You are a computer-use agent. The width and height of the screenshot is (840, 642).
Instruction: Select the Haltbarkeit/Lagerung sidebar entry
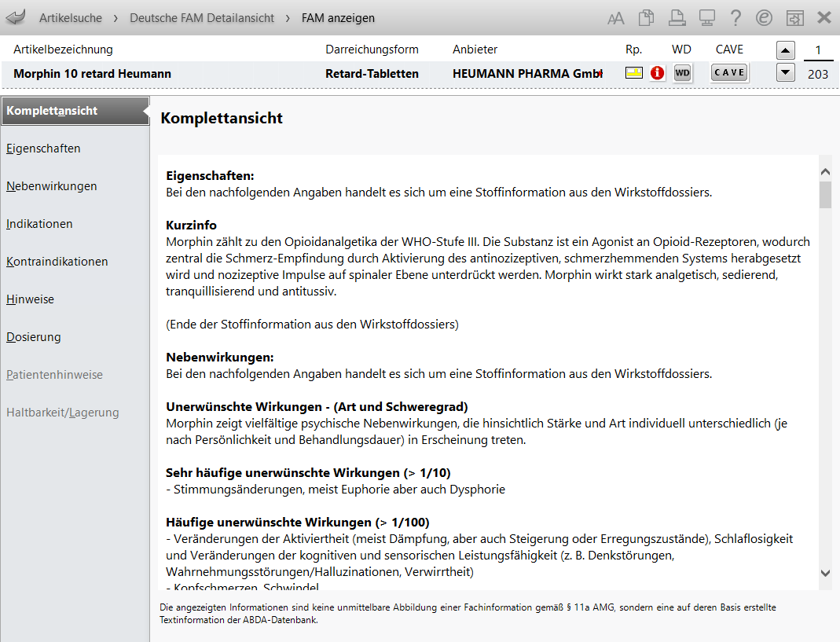click(62, 413)
